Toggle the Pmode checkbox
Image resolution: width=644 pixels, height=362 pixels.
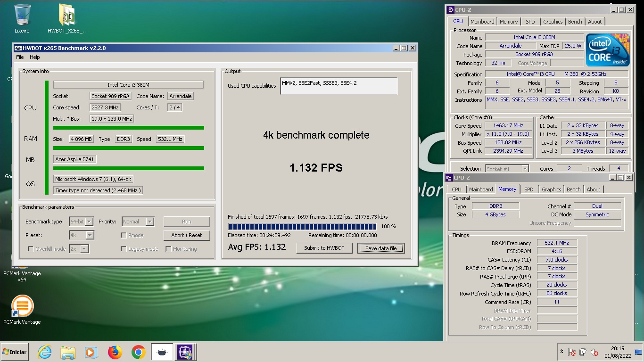(124, 235)
